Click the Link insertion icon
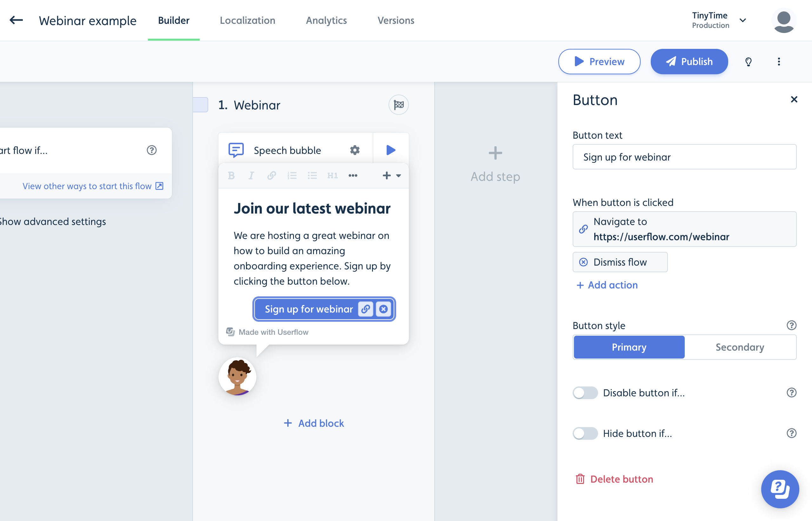This screenshot has height=521, width=812. point(271,176)
